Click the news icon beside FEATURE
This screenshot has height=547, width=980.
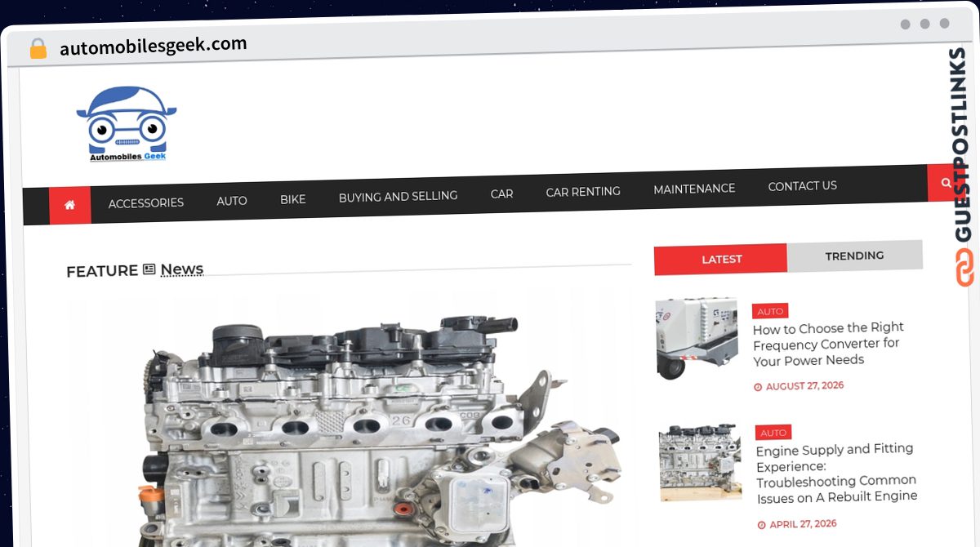pos(149,269)
